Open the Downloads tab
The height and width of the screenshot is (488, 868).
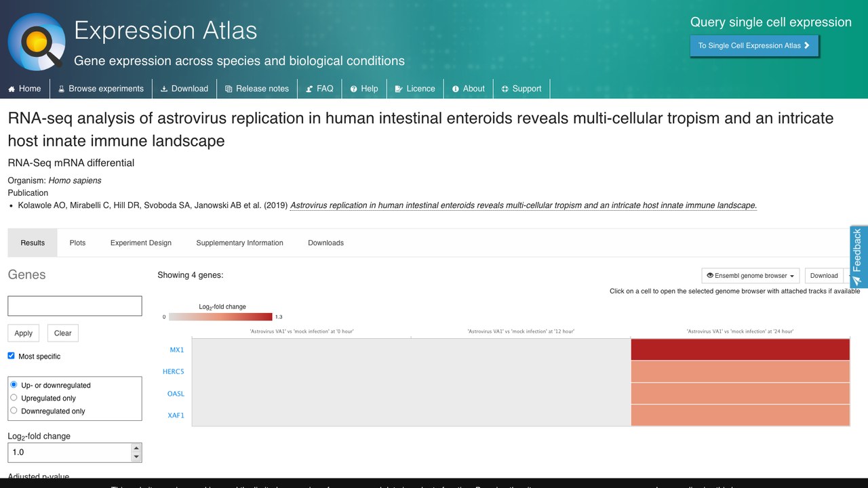point(325,243)
